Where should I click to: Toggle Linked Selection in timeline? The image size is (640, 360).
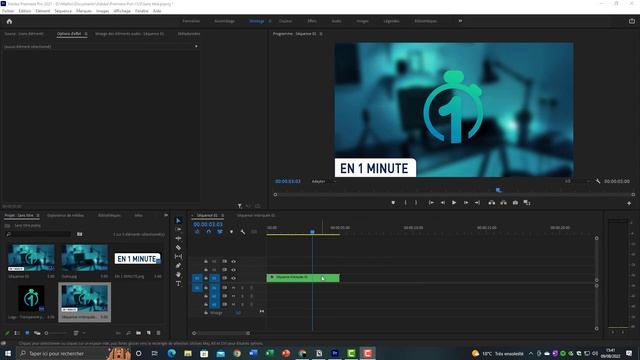[x=220, y=232]
